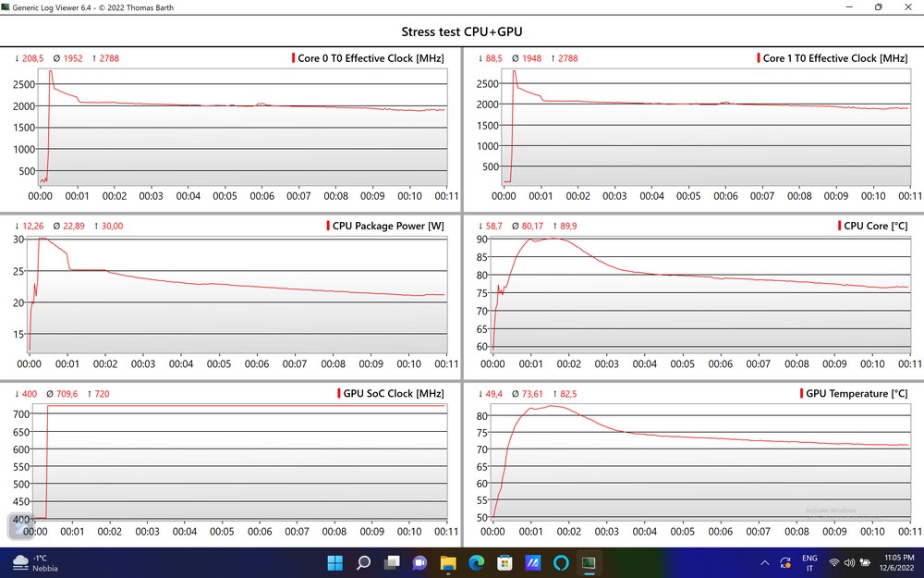Switch ENG IT keyboard language indicator

coord(809,562)
